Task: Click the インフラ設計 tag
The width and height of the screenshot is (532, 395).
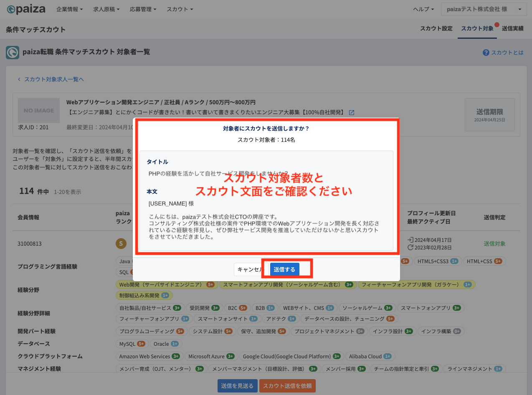Action: coord(393,331)
